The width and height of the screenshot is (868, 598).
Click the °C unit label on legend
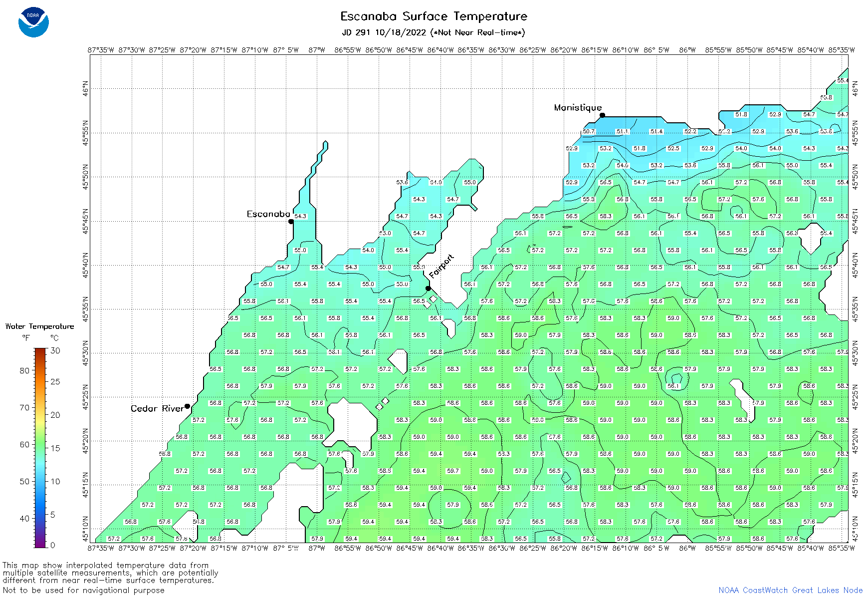[54, 338]
